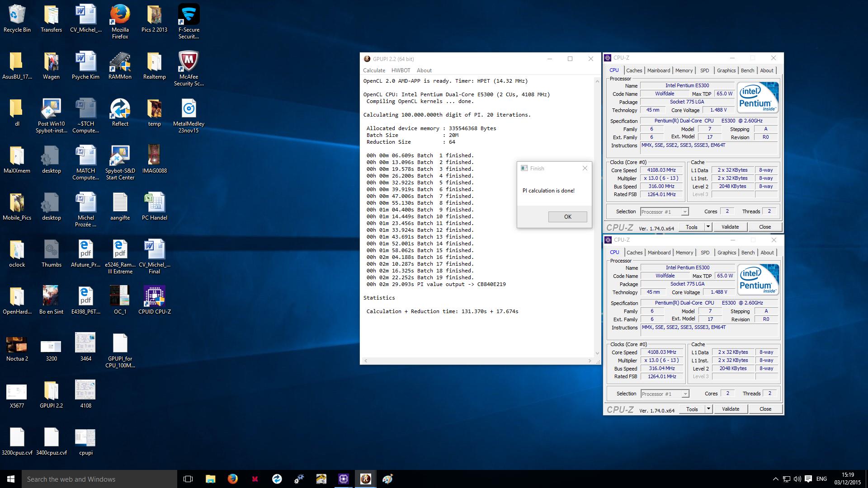This screenshot has width=868, height=488.
Task: Switch to Mainboard tab in upper CPU-Z
Action: tap(659, 70)
